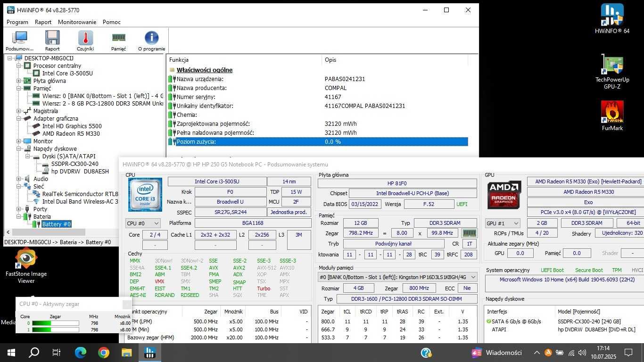Open Windows Start menu

tap(11, 352)
